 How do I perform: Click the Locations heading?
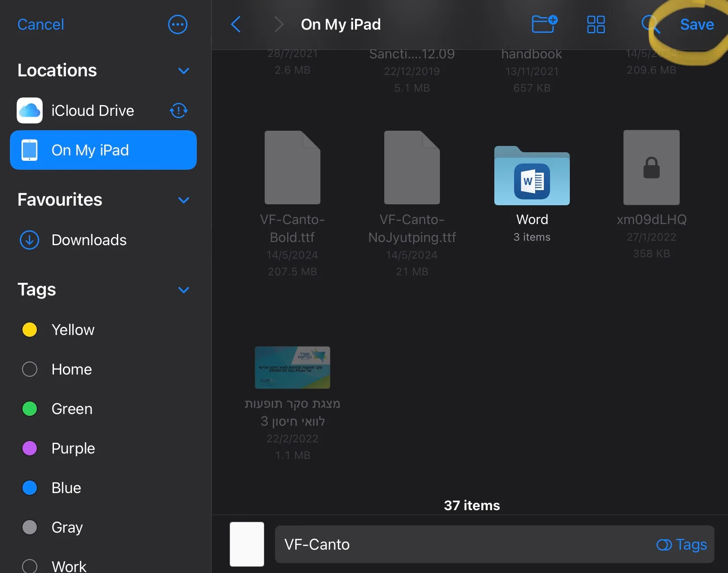tap(57, 71)
